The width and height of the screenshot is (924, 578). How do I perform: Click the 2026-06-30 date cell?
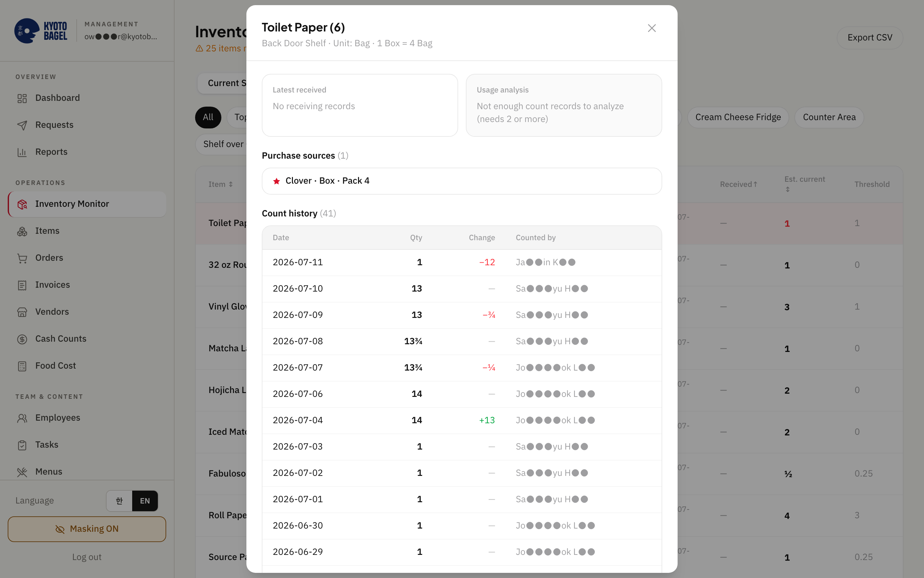(298, 526)
